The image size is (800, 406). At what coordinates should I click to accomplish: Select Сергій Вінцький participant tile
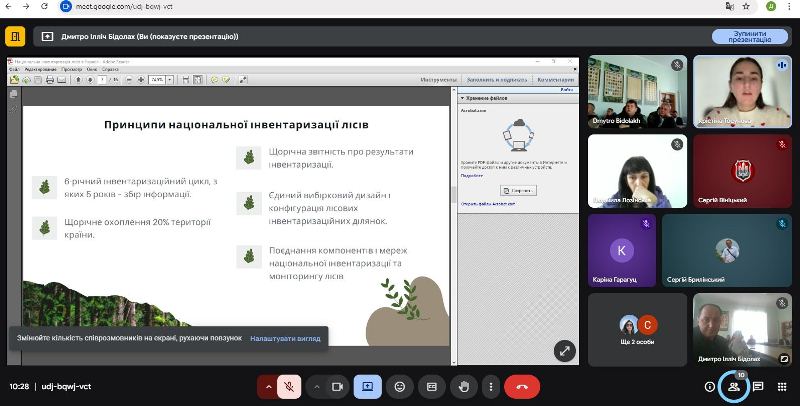tap(741, 170)
